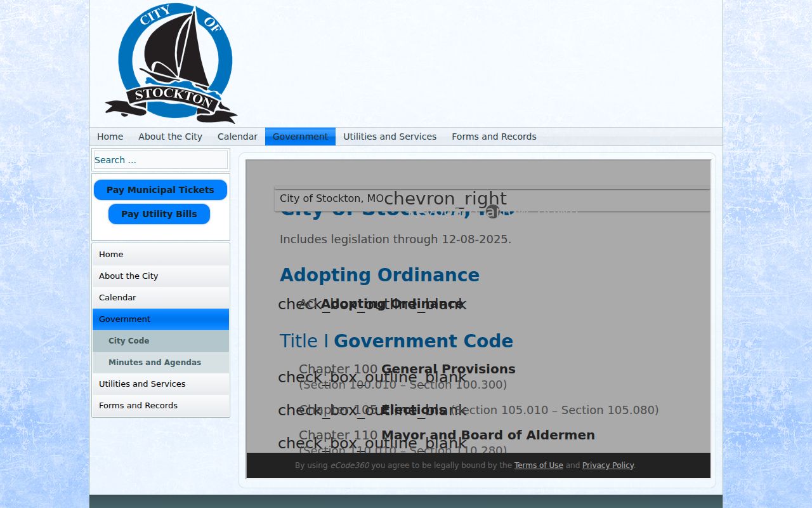Open Forms and Records in the top navigation bar
This screenshot has height=508, width=812.
pyautogui.click(x=494, y=137)
